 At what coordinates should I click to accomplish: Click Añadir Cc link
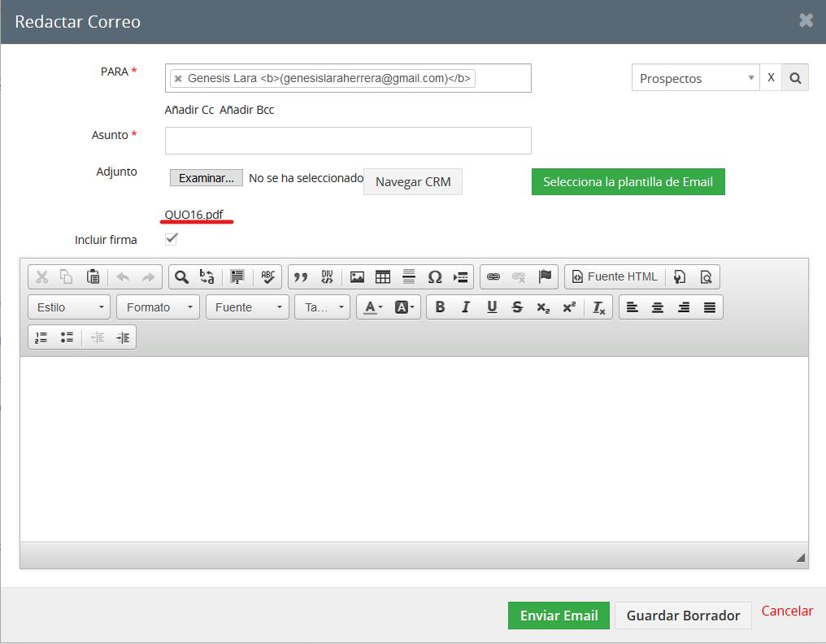point(189,110)
